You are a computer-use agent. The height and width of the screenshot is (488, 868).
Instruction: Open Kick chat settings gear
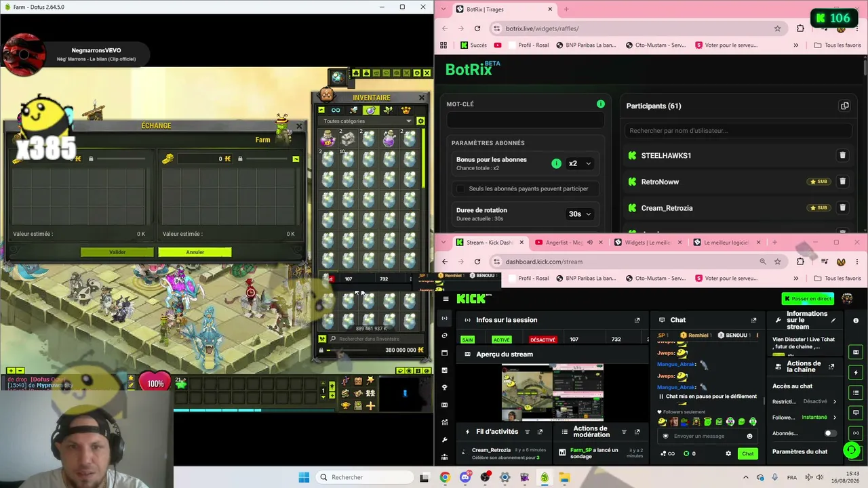728,453
